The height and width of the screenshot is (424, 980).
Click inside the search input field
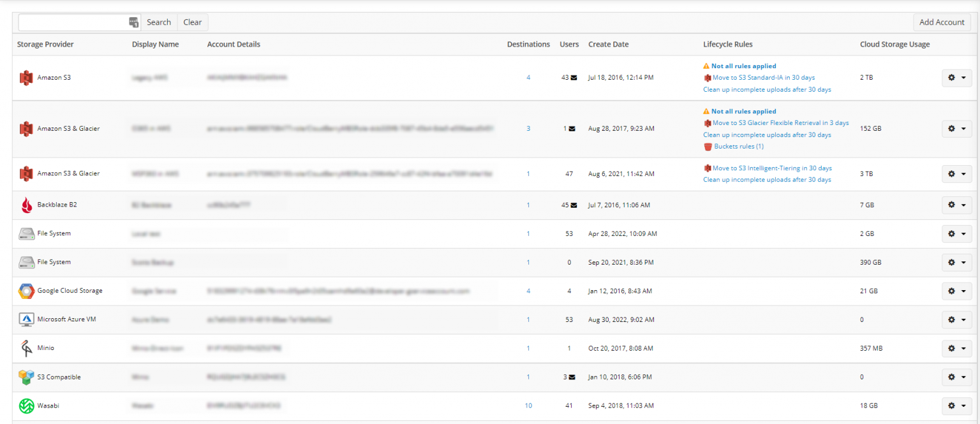click(x=73, y=22)
